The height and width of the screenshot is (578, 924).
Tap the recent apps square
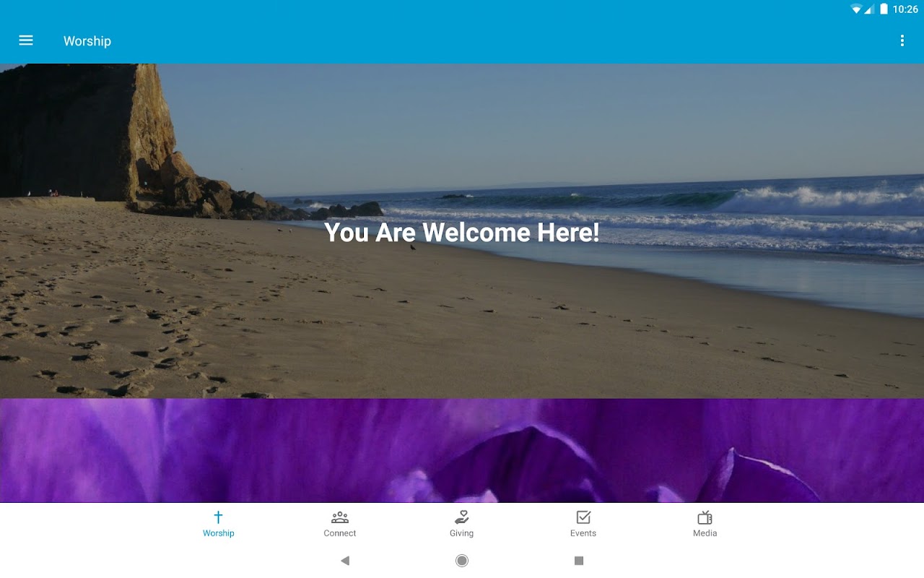click(x=579, y=561)
